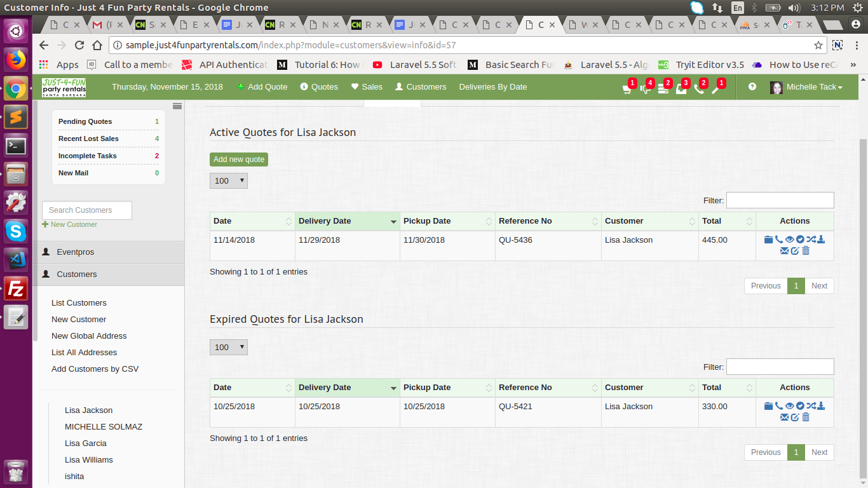Open the Add Customers by CSV link
The image size is (868, 488).
coord(95,369)
